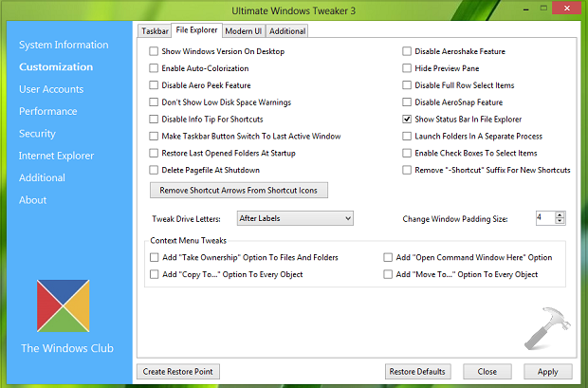
Task: Check Enable Auto-Colorization option
Action: point(154,68)
